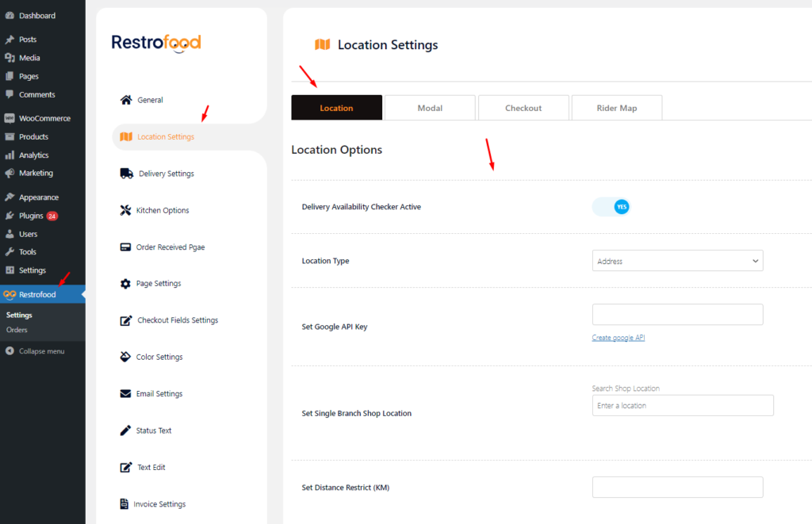Switch to the Checkout tab
Screen dimensions: 812x524
523,108
